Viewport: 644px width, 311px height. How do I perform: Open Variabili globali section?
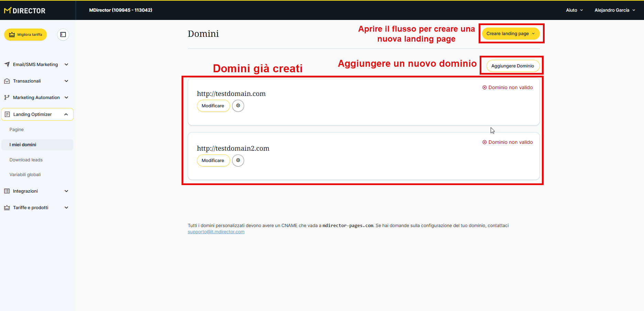(x=25, y=175)
